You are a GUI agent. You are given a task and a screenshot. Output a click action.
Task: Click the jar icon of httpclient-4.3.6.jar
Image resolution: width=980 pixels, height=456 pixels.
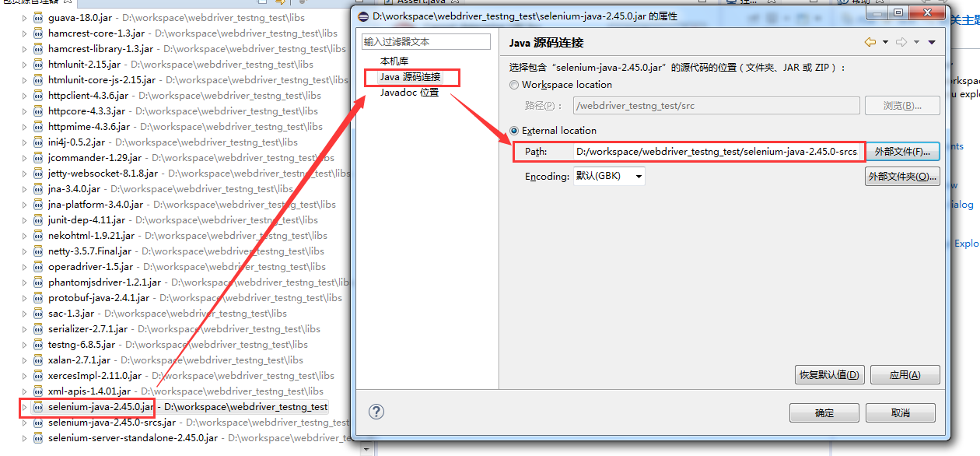(38, 95)
